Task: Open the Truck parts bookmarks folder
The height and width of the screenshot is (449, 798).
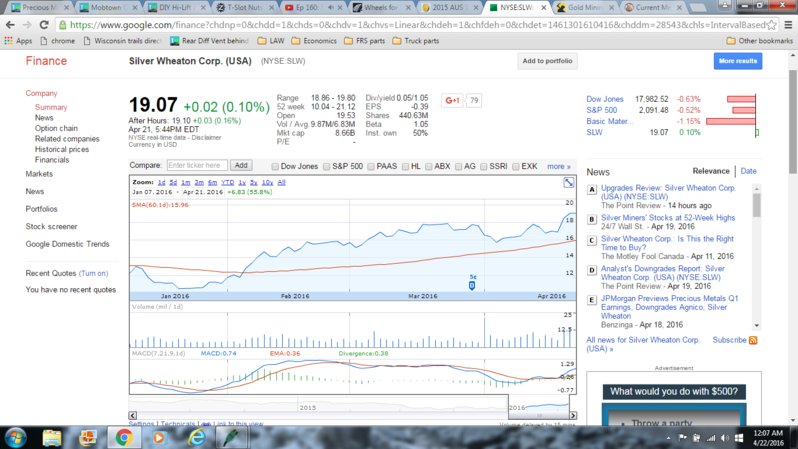Action: click(x=416, y=41)
